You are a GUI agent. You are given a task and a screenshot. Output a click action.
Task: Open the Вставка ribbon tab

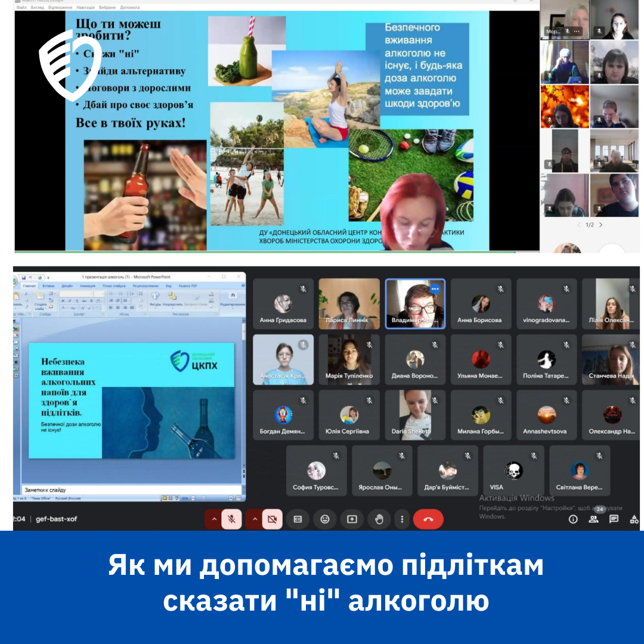point(48,286)
